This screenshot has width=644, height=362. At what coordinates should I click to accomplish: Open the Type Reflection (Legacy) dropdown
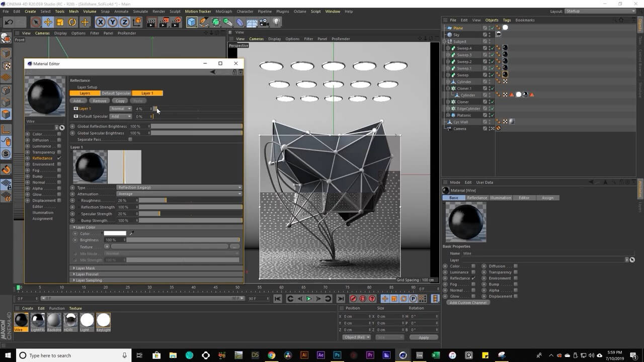179,188
